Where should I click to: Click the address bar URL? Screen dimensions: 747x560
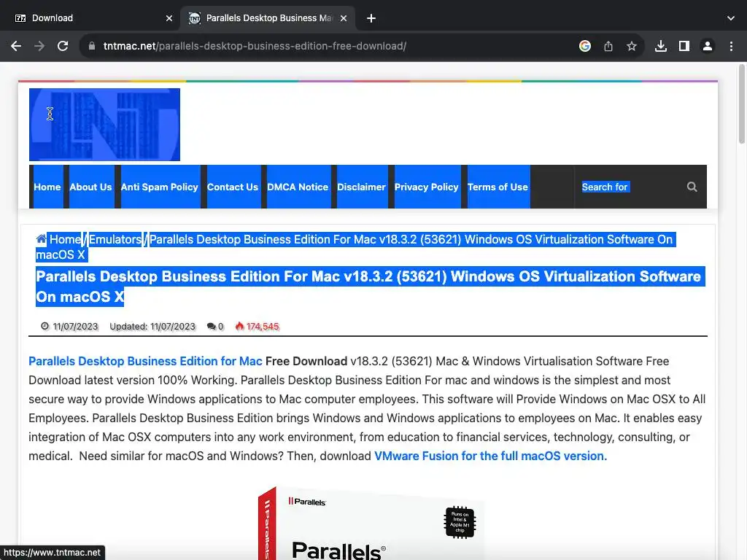coord(255,46)
